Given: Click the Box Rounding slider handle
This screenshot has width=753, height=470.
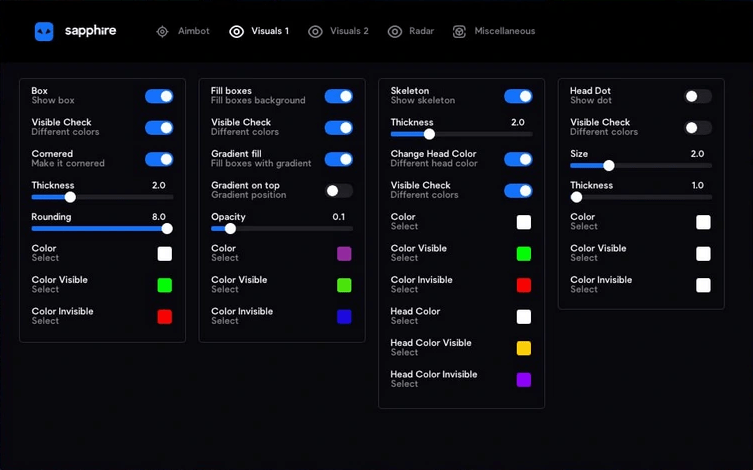Looking at the screenshot, I should (x=167, y=229).
